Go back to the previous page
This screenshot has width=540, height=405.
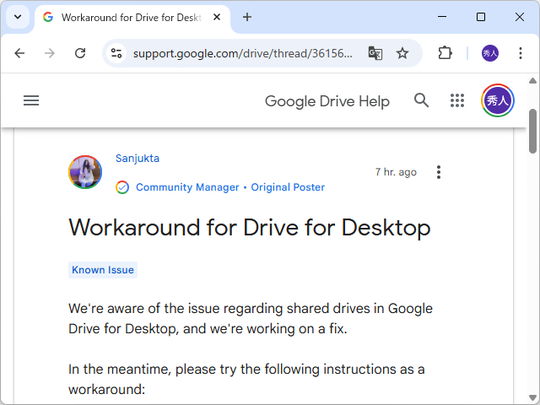[20, 53]
